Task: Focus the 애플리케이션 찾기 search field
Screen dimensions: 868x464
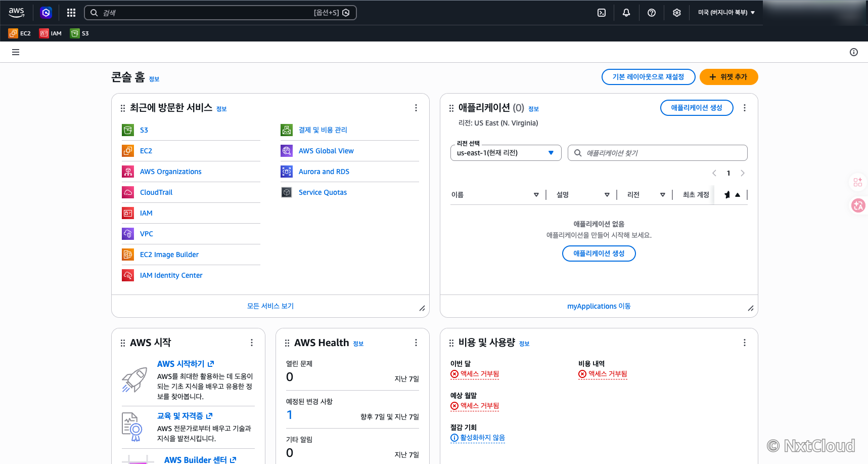Action: tap(658, 153)
